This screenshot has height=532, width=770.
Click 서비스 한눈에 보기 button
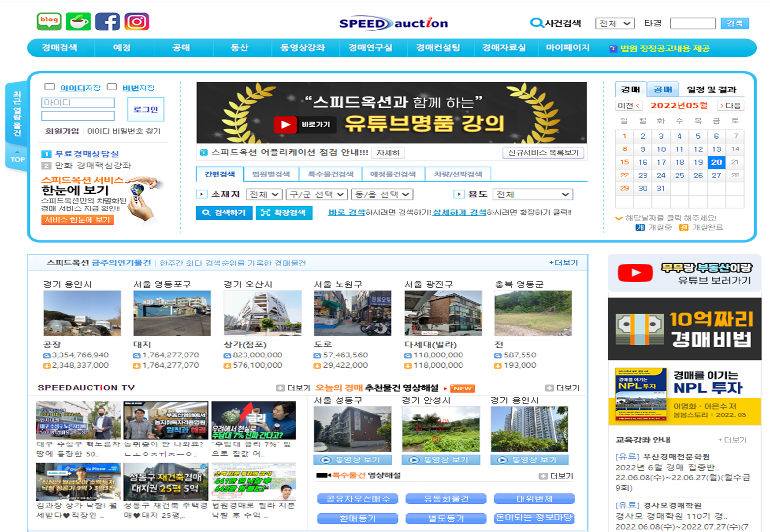(x=78, y=220)
